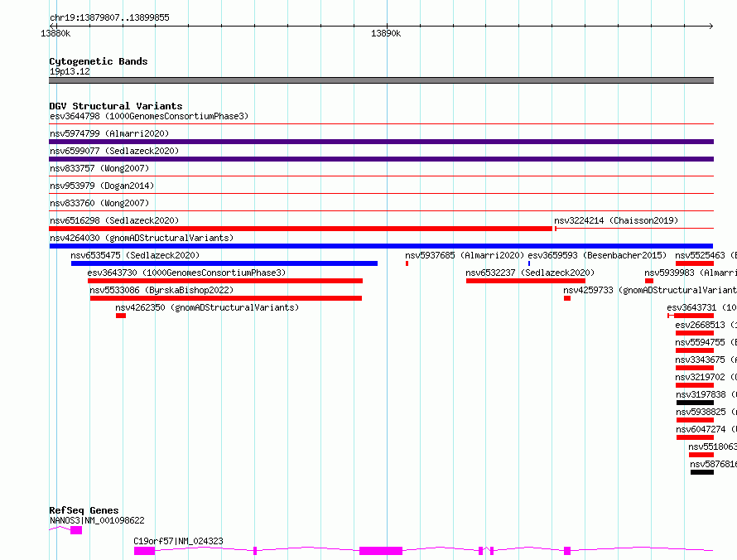
Task: Open the DGV Structural Variants track title
Action: click(115, 106)
